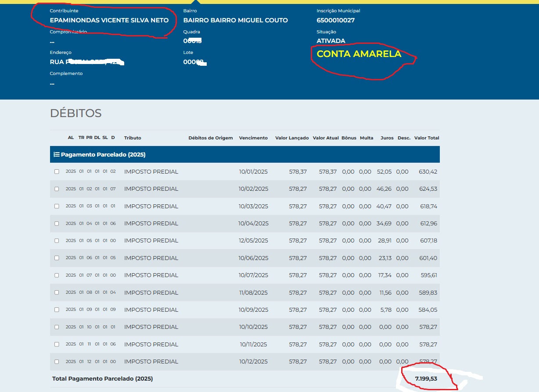
Task: Tick the installment due 10/07/2025
Action: (x=57, y=275)
